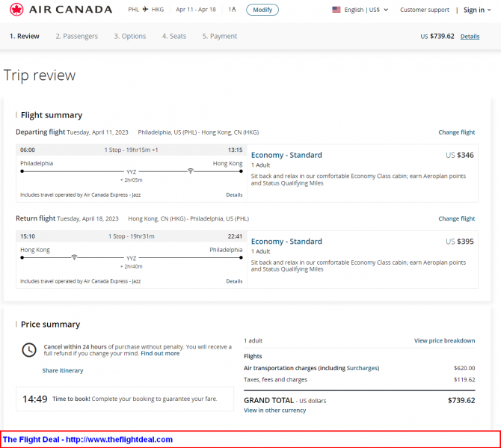Open Customer support link
Viewport: 501px width, 448px height.
click(x=424, y=10)
